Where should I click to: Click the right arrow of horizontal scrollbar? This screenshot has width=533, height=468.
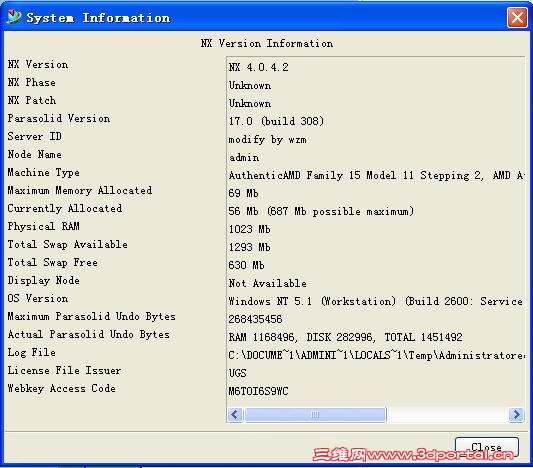516,415
